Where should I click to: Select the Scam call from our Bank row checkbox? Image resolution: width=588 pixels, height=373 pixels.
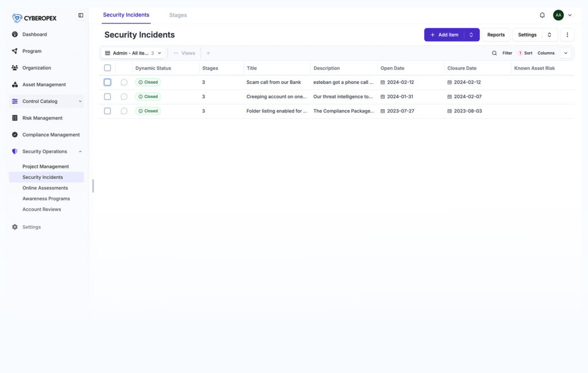107,82
